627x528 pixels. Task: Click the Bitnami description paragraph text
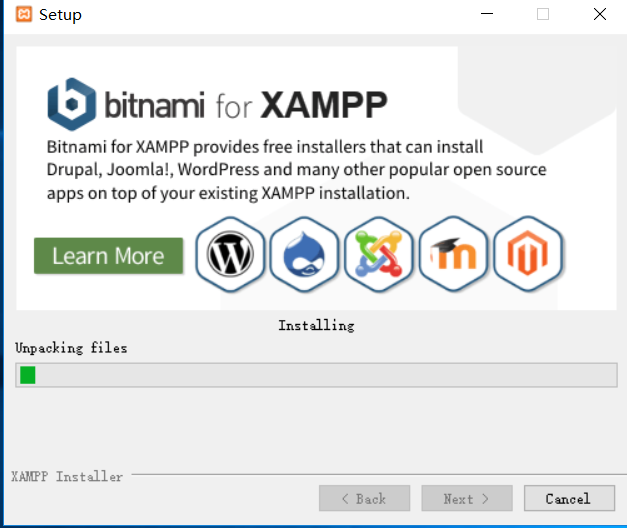[x=296, y=170]
